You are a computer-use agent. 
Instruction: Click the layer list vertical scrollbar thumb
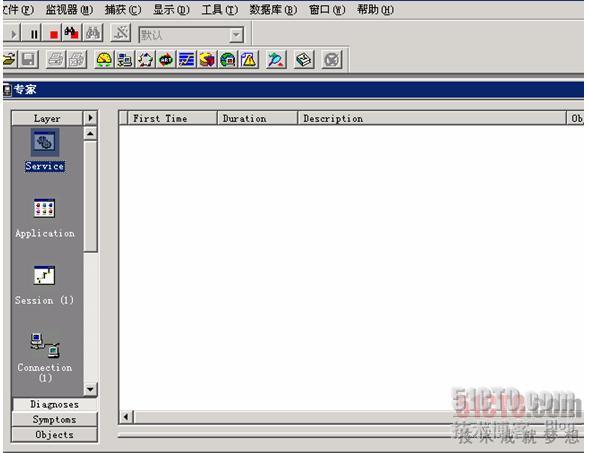(x=90, y=196)
